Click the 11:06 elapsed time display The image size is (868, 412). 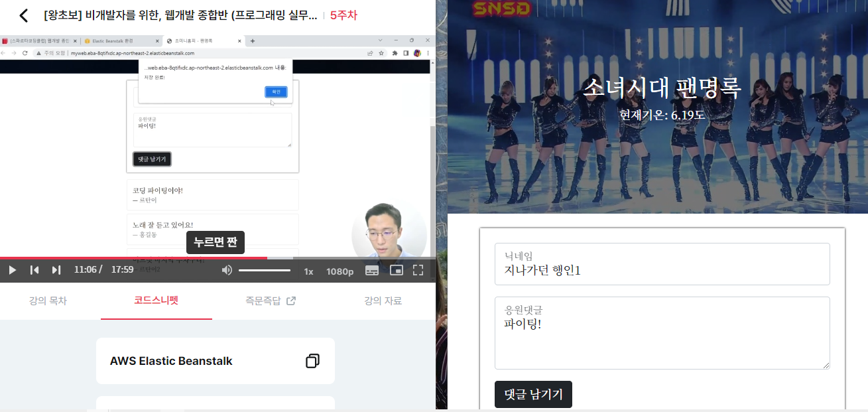pyautogui.click(x=86, y=270)
